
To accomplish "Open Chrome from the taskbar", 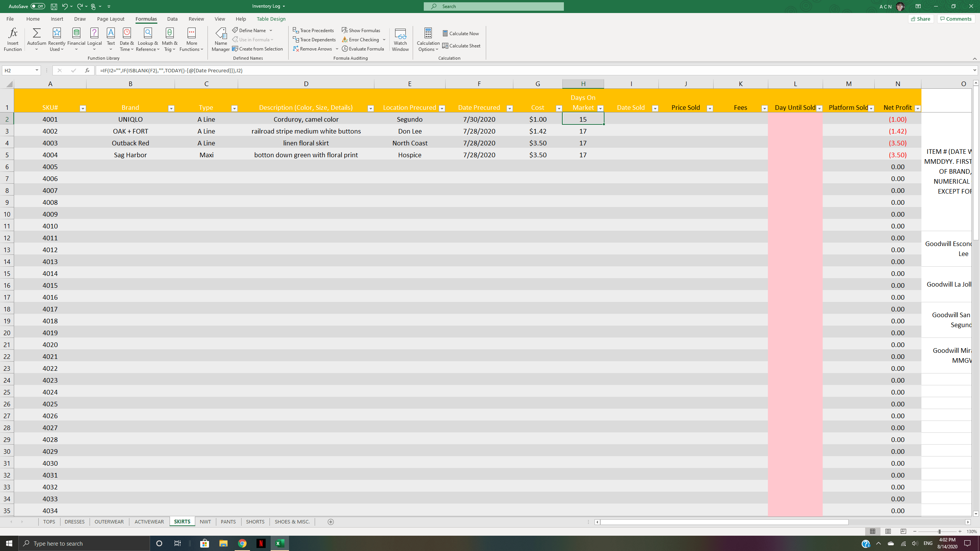I will pyautogui.click(x=242, y=543).
